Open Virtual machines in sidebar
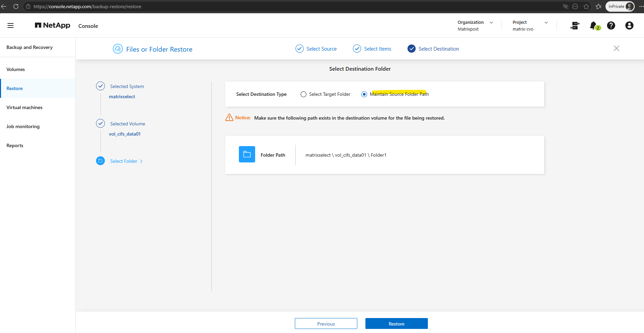Screen dimensions: 644x333 [38, 107]
